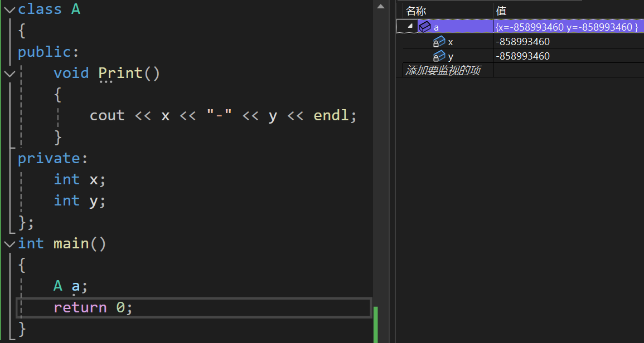Click the 'int y;' member declaration
The height and width of the screenshot is (343, 644).
pyautogui.click(x=80, y=200)
